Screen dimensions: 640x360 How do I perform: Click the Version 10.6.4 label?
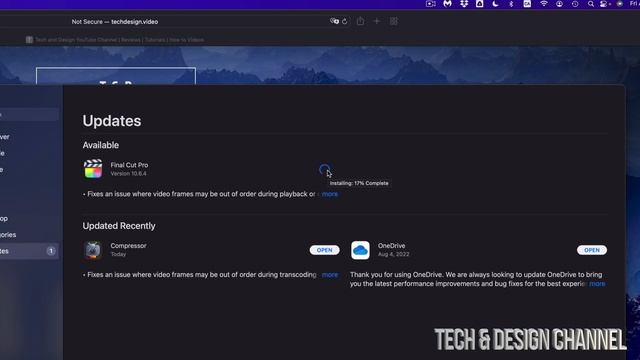pyautogui.click(x=129, y=173)
